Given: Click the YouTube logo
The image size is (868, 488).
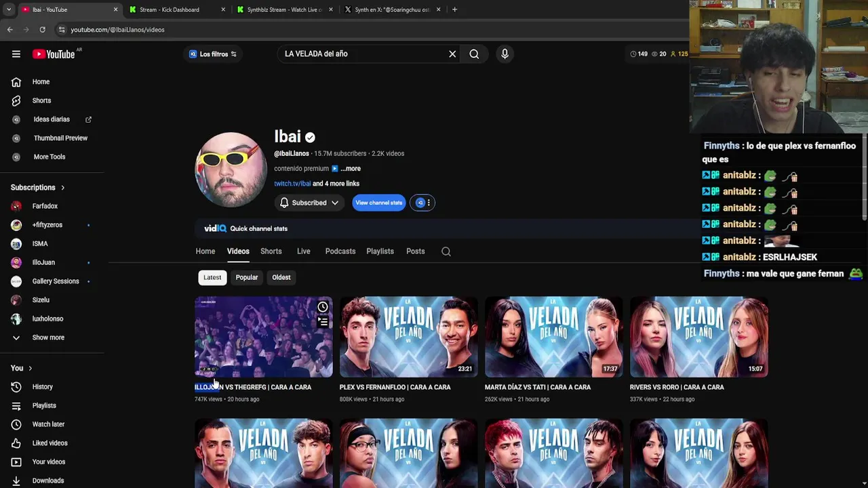Looking at the screenshot, I should pyautogui.click(x=54, y=54).
